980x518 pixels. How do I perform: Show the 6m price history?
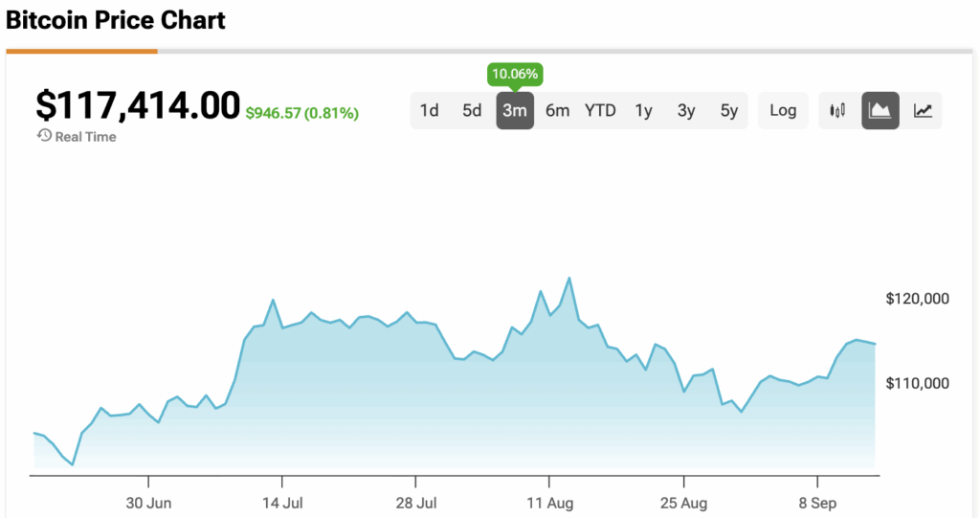click(x=557, y=110)
